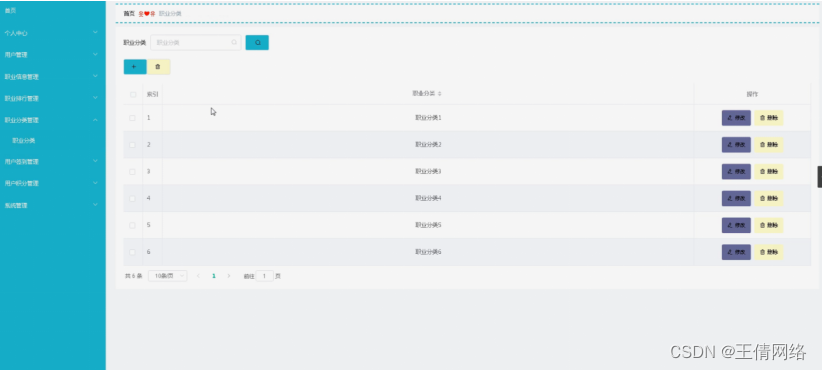Click the 职业分类6 table cell
The width and height of the screenshot is (822, 370).
click(428, 252)
